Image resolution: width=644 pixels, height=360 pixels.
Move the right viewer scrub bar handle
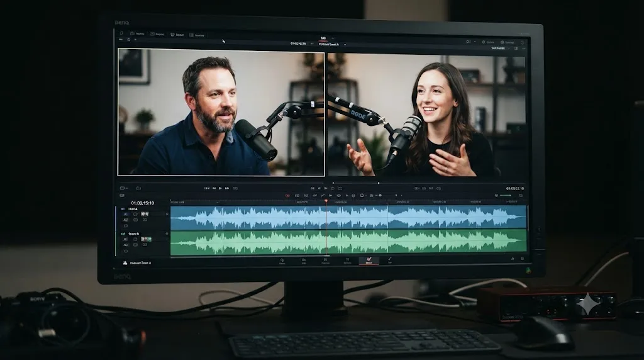378,183
